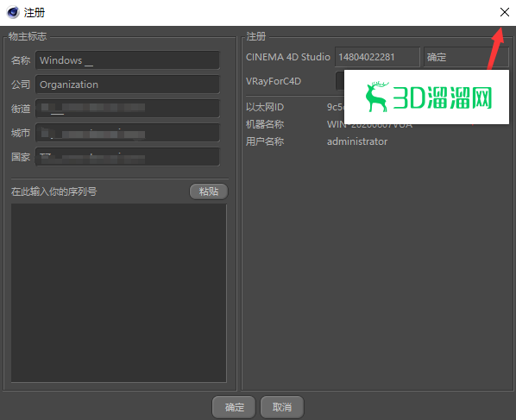Viewport: 516px width, 420px height.
Task: Click the 在此输入你的序列号 label
Action: 54,191
